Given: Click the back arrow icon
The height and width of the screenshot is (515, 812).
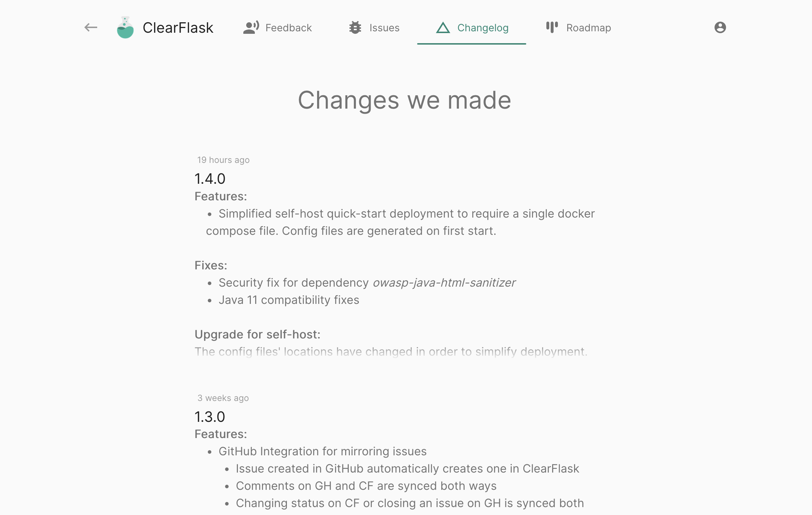Looking at the screenshot, I should click(x=90, y=27).
